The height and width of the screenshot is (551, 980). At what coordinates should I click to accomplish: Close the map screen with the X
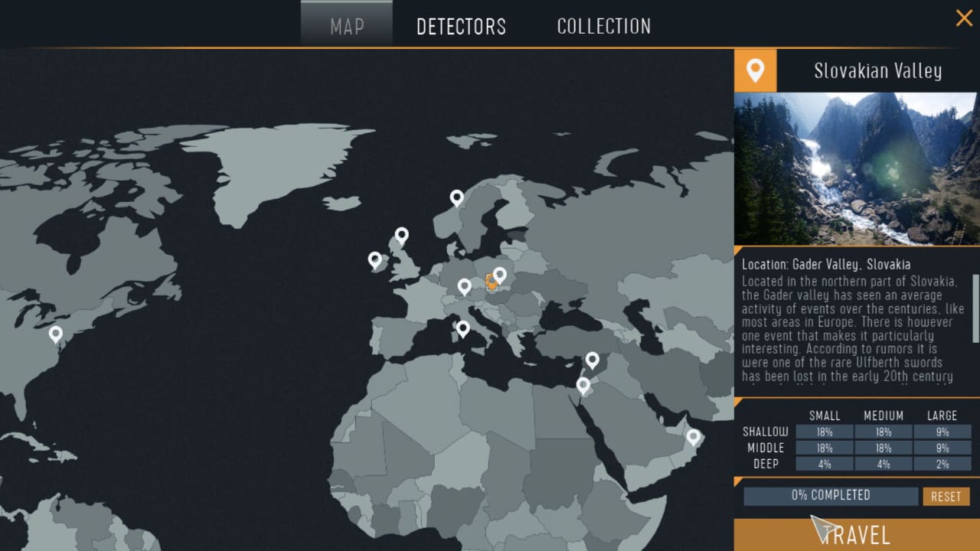tap(963, 18)
